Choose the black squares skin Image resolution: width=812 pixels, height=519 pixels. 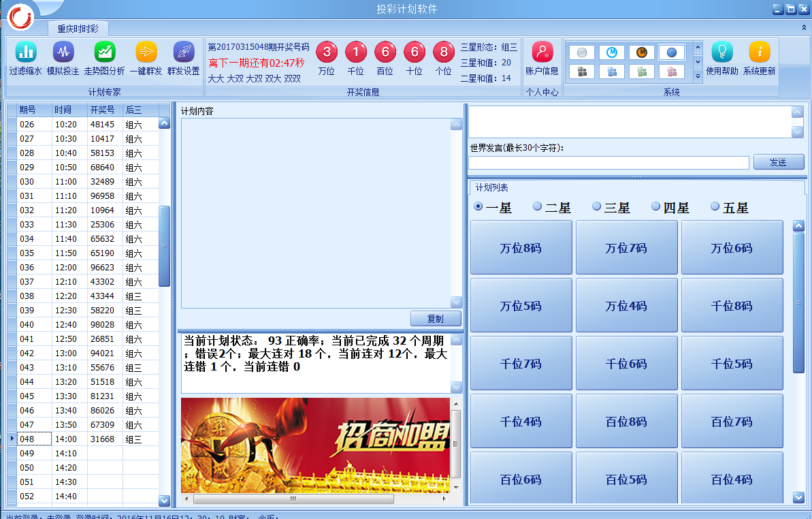tap(581, 72)
